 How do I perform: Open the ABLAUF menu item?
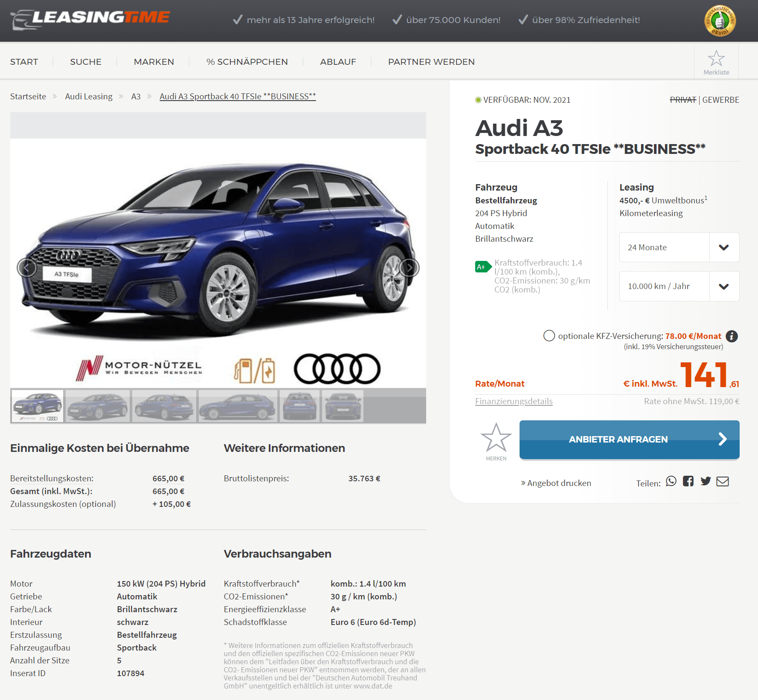(338, 62)
